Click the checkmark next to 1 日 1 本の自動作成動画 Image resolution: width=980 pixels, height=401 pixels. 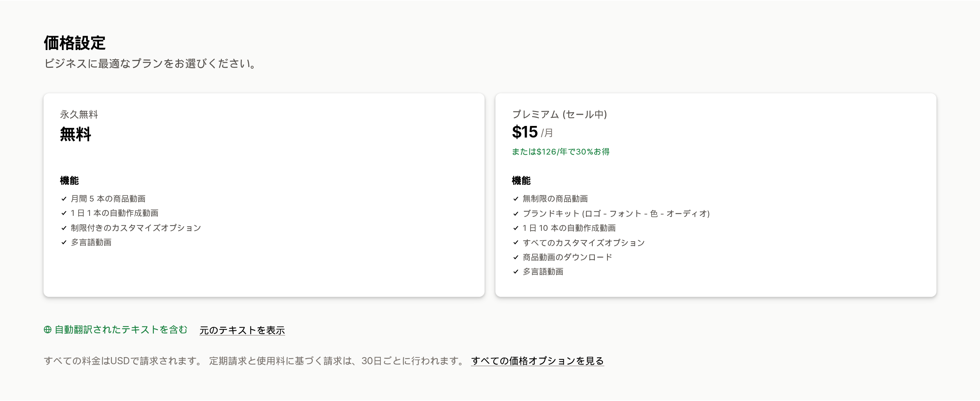point(64,213)
